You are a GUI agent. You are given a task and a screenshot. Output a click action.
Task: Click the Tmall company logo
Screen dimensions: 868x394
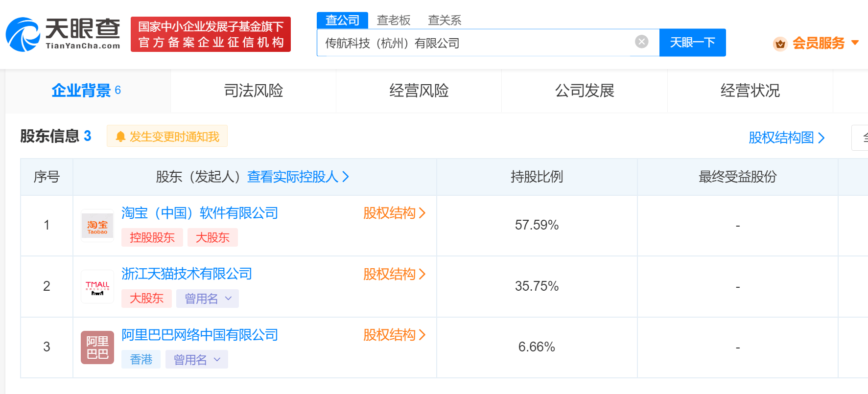[97, 287]
